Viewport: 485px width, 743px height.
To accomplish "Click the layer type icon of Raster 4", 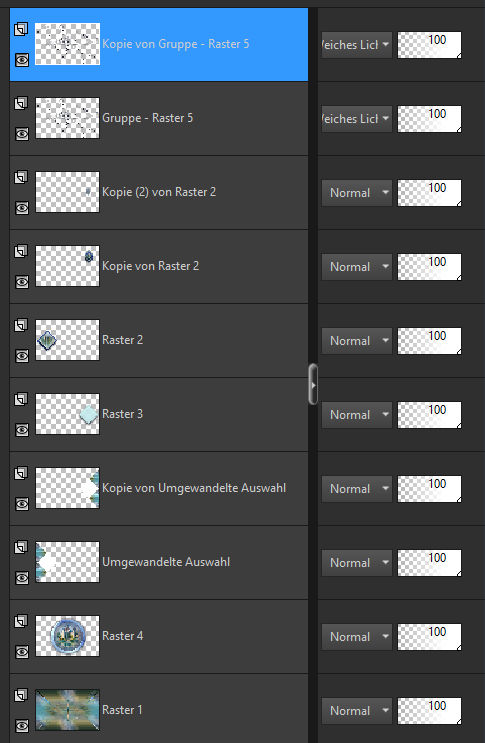I will tap(21, 621).
